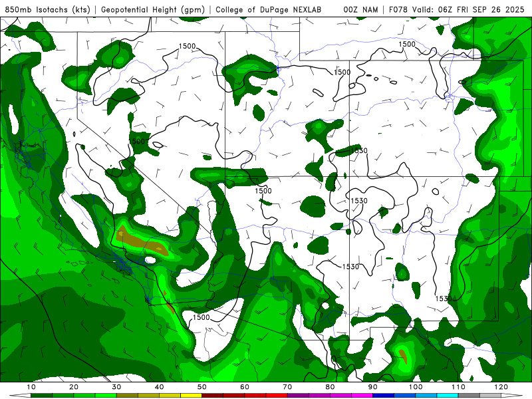Select the olive 30-35 kt colorbar swatch
This screenshot has height=399, width=532.
pyautogui.click(x=127, y=396)
